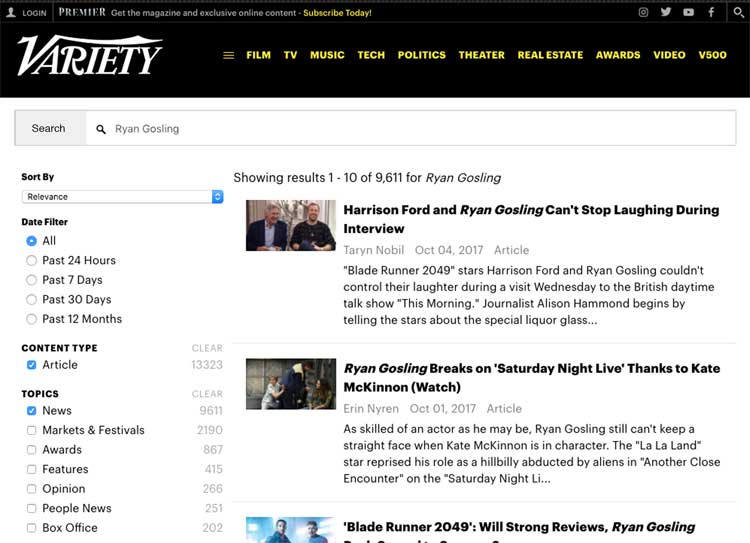Uncheck the Article content type checkbox

click(x=32, y=365)
